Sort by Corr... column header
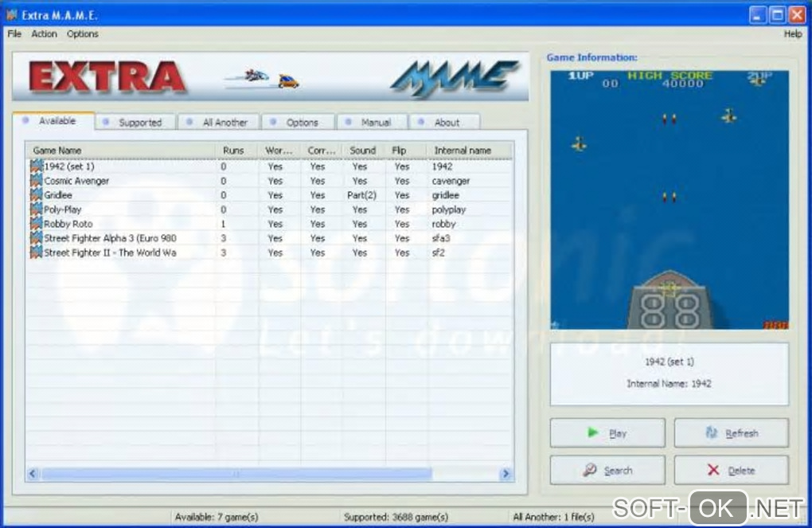Viewport: 812px width, 528px height. 322,151
